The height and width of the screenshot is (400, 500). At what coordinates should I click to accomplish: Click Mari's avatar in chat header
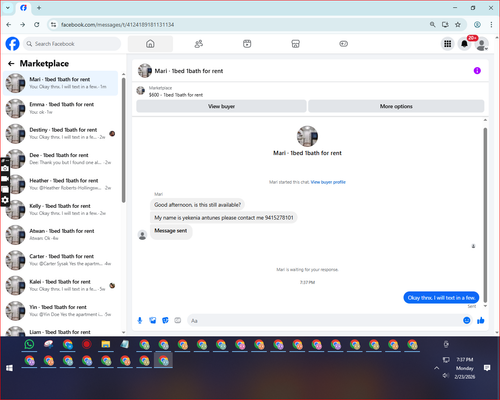(145, 71)
